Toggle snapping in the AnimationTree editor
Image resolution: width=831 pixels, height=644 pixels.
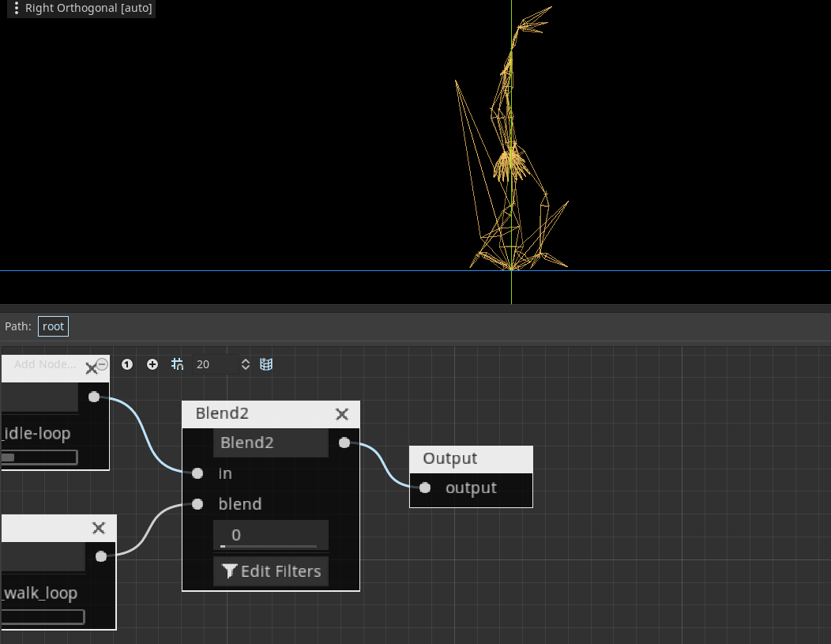pyautogui.click(x=177, y=364)
